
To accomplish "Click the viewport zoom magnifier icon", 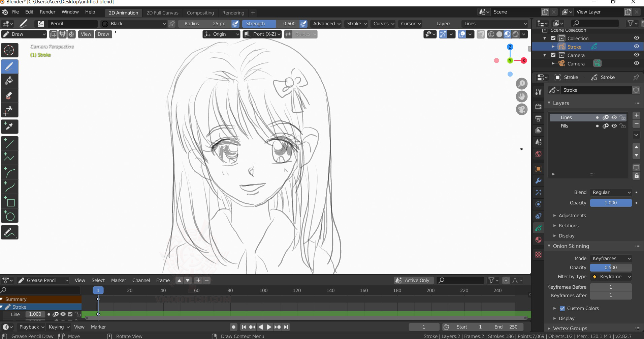I will (522, 84).
